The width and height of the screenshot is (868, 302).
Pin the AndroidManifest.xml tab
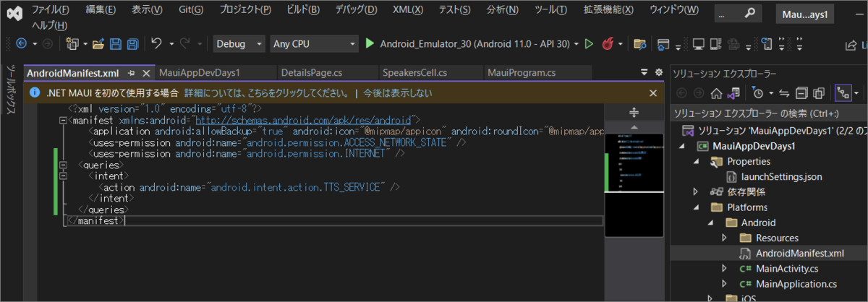[132, 73]
